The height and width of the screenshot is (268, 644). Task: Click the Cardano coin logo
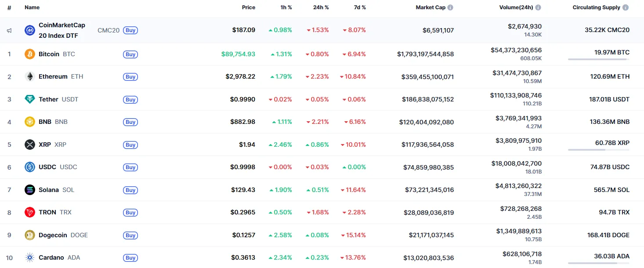click(x=29, y=257)
